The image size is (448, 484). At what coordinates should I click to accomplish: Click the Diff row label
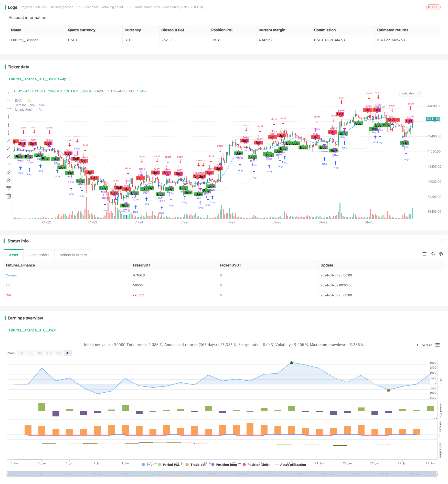pyautogui.click(x=8, y=295)
